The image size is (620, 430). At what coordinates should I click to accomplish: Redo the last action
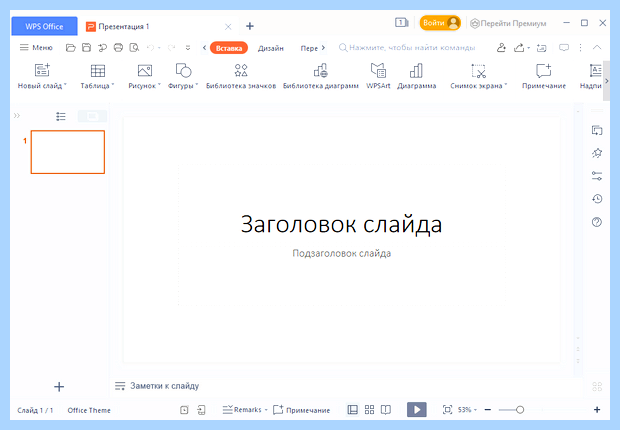point(171,48)
